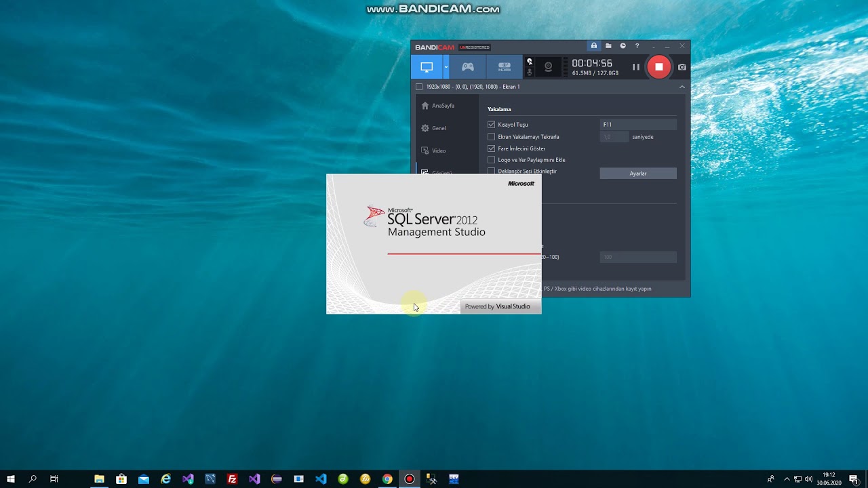This screenshot has height=488, width=868.
Task: Click the F11 hotkey field
Action: [x=638, y=125]
